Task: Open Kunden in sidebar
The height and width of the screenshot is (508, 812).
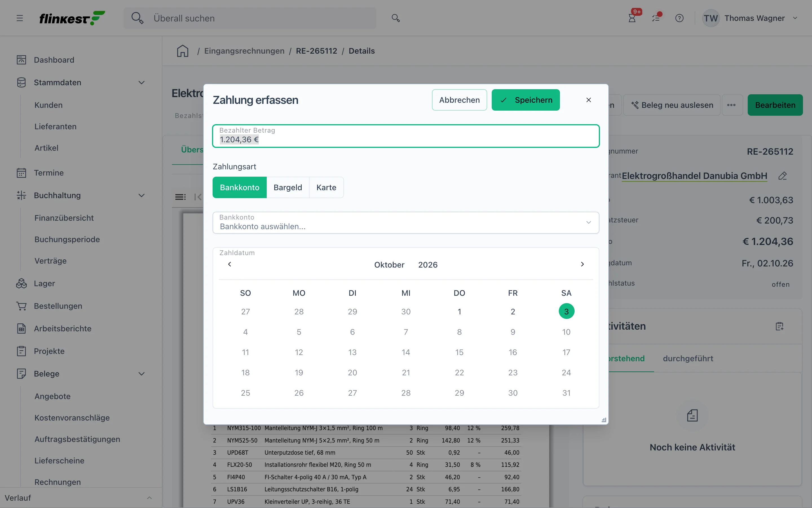Action: [x=48, y=105]
